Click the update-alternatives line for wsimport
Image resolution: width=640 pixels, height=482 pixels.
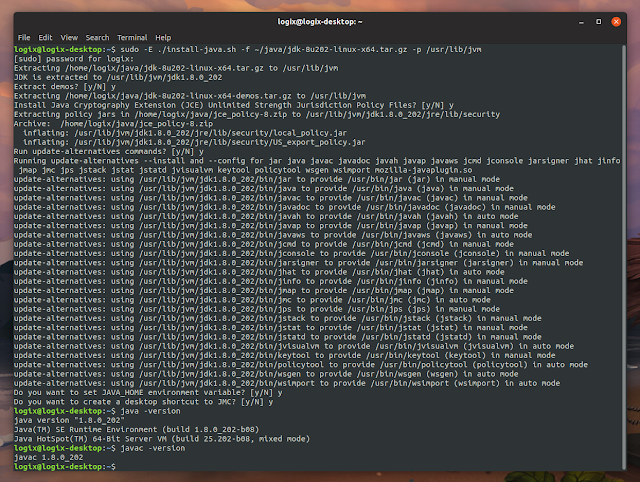[x=287, y=383]
